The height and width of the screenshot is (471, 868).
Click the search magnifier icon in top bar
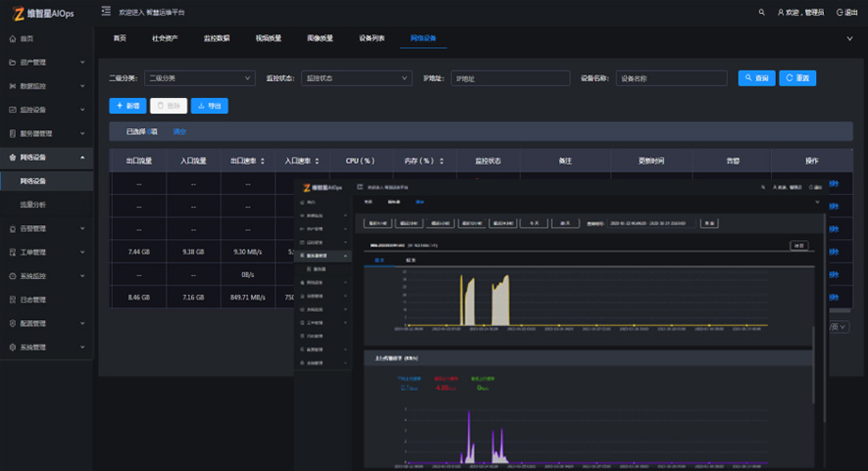(x=762, y=12)
